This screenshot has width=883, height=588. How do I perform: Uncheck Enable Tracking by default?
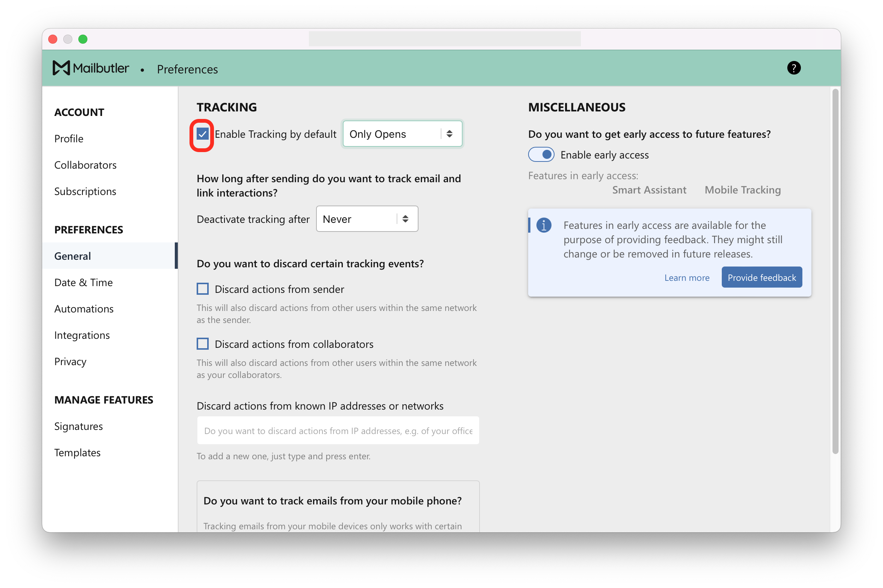pyautogui.click(x=203, y=134)
